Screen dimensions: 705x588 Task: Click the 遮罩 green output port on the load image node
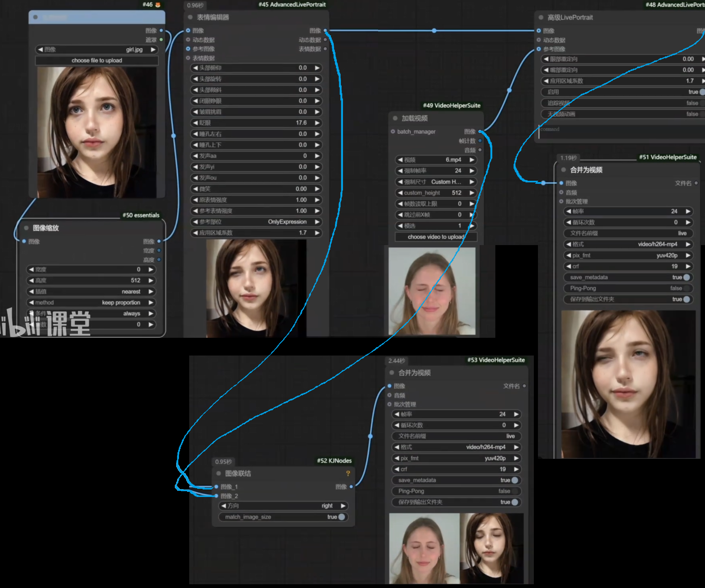tap(161, 40)
